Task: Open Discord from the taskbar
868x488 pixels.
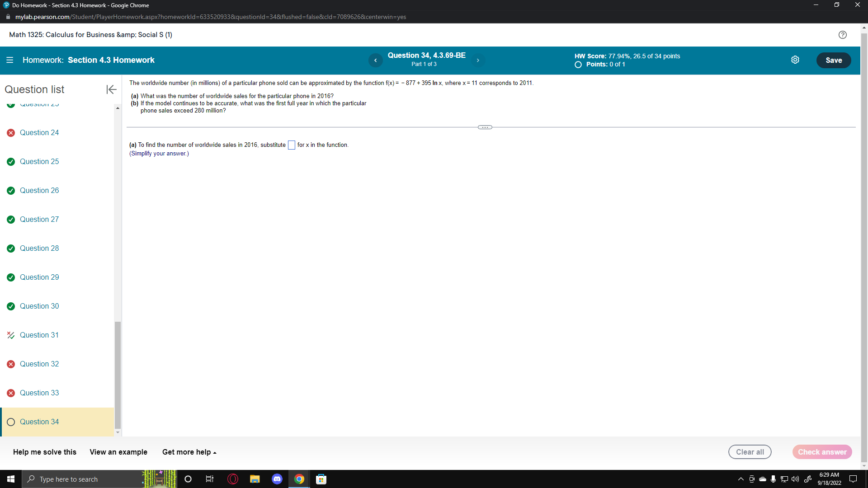Action: [x=277, y=479]
